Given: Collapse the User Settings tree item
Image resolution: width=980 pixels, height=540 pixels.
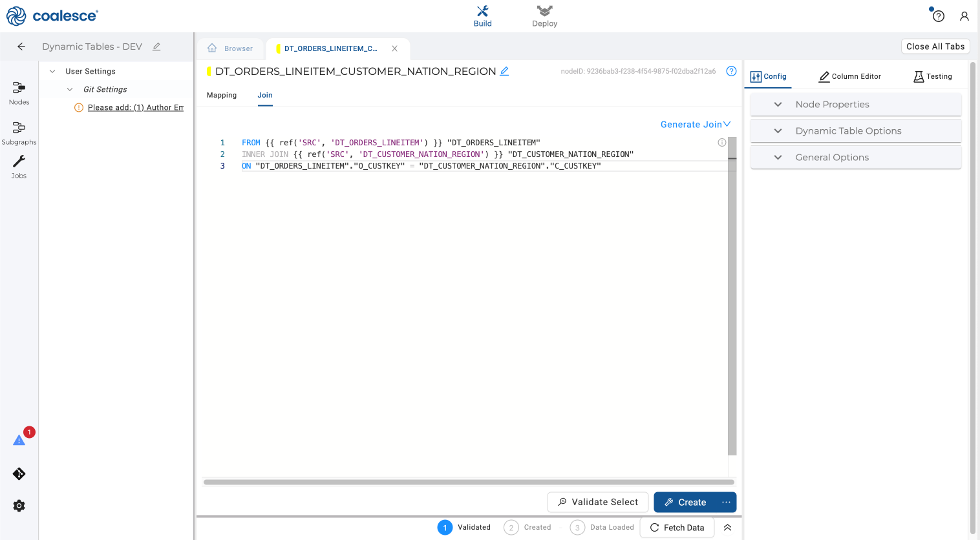Looking at the screenshot, I should [x=52, y=72].
